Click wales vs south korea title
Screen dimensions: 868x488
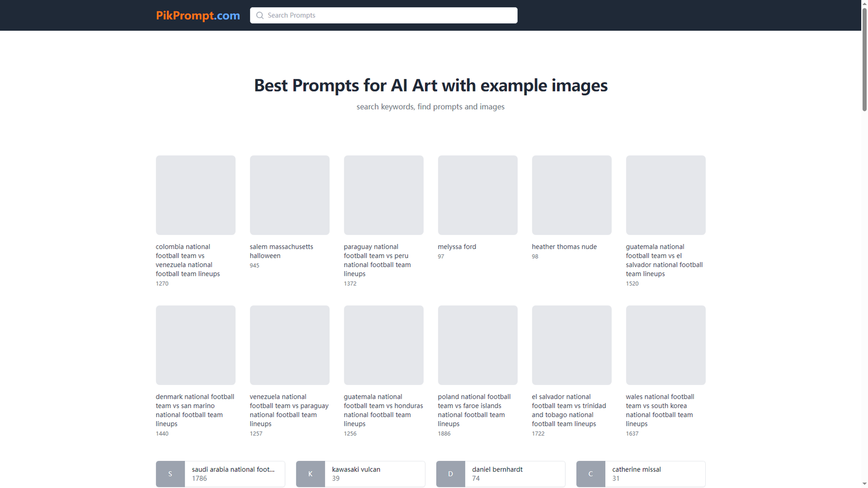click(660, 410)
